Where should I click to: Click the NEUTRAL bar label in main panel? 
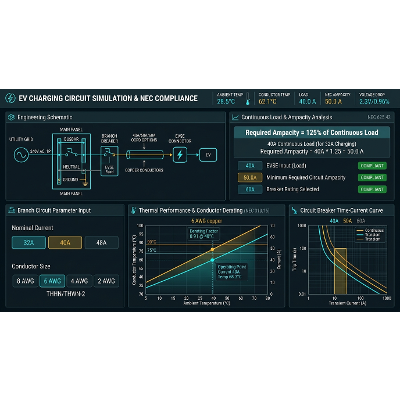coord(71,167)
